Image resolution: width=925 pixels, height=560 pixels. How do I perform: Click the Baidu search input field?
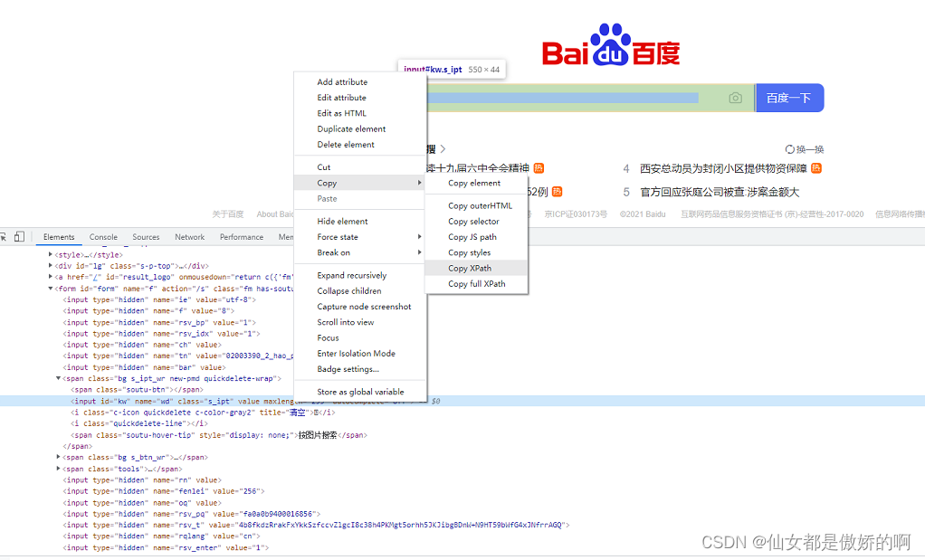coord(590,98)
